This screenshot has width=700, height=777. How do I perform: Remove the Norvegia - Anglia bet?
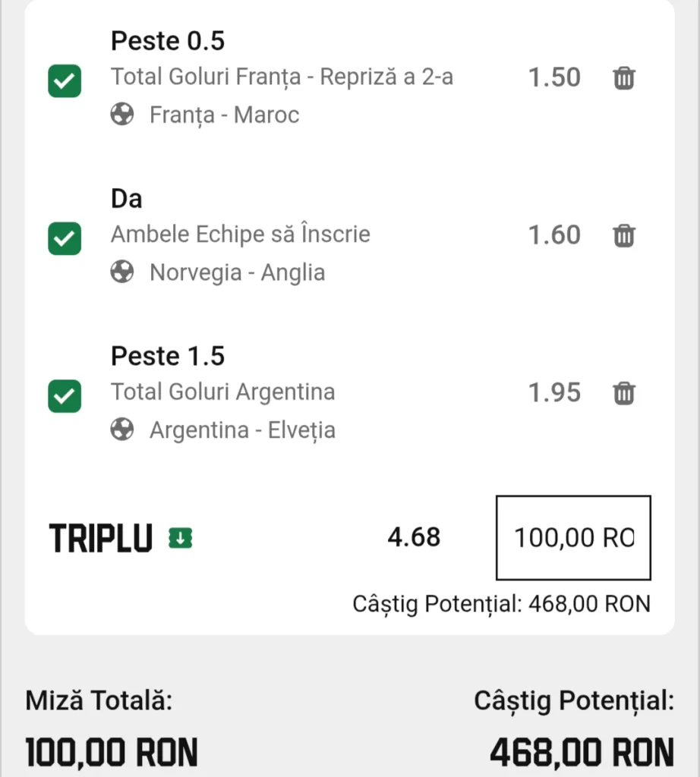click(623, 236)
